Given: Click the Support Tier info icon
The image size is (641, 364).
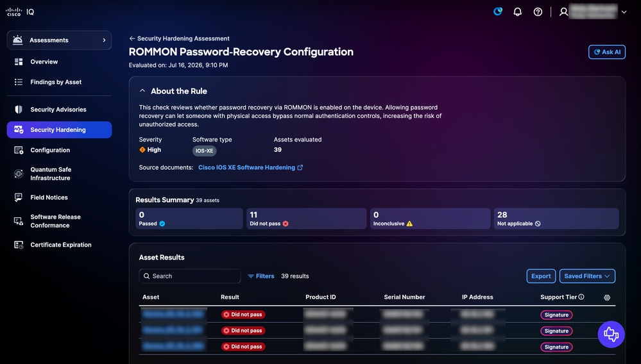Looking at the screenshot, I should click(x=581, y=297).
